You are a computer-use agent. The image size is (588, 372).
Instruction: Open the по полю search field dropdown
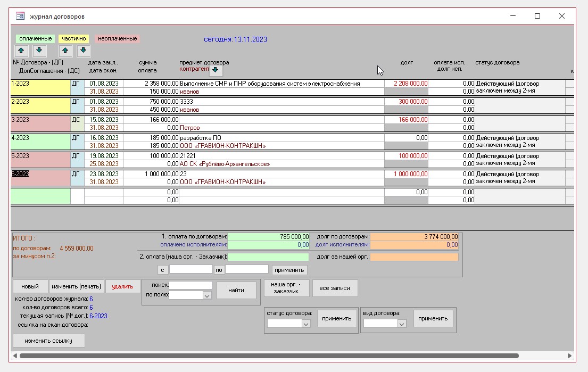[x=207, y=295]
